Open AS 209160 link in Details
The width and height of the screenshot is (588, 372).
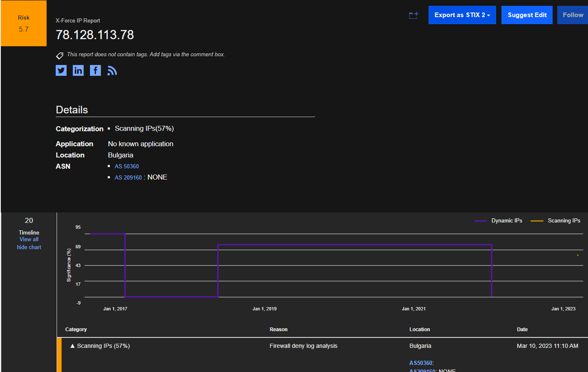tap(128, 177)
